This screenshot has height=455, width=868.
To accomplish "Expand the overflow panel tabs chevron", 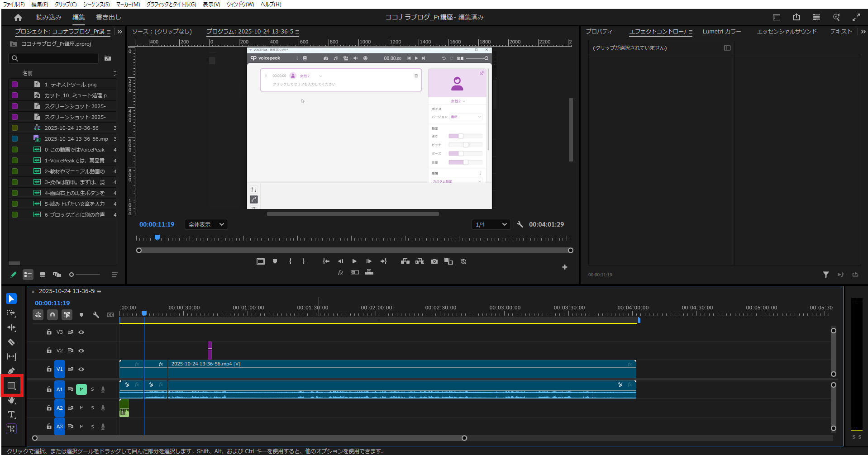I will tap(863, 32).
